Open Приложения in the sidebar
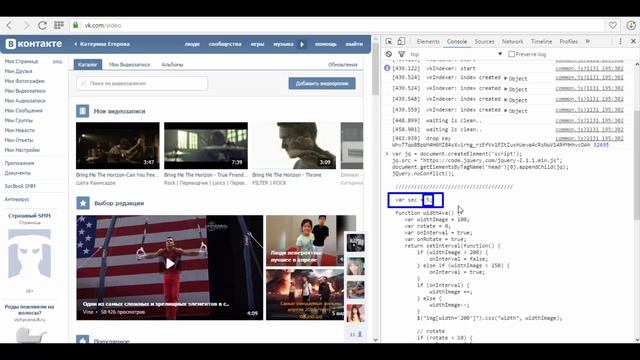Viewport: 640px width, 360px height. click(19, 163)
